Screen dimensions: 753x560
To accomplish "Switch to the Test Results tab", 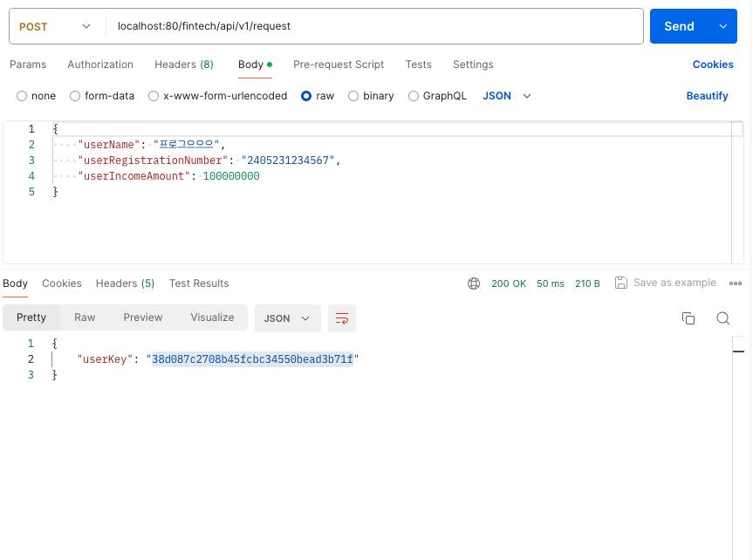I will coord(199,283).
